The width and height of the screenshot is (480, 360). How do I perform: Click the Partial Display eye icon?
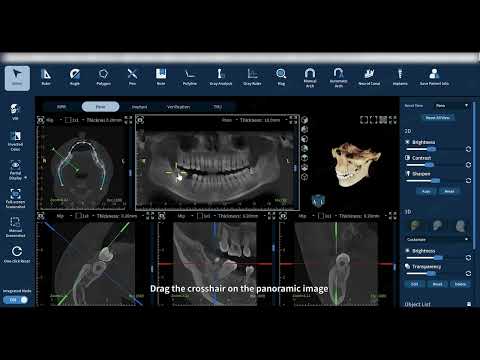(x=15, y=165)
